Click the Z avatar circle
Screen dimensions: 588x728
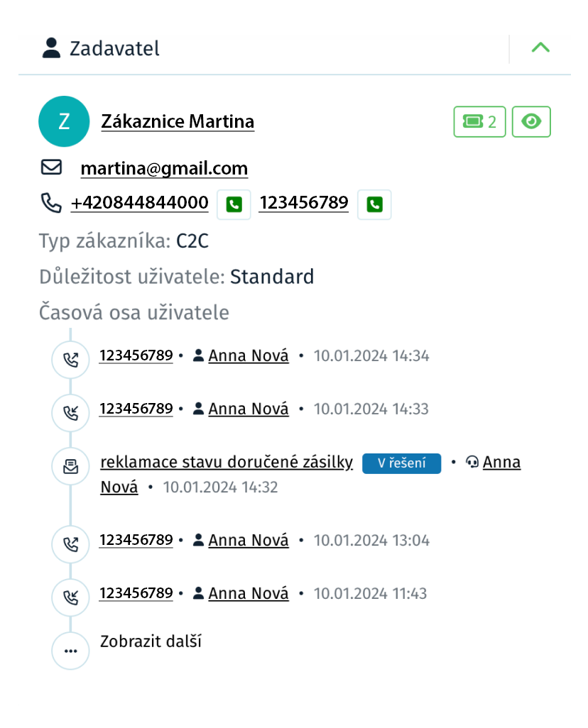pyautogui.click(x=64, y=121)
